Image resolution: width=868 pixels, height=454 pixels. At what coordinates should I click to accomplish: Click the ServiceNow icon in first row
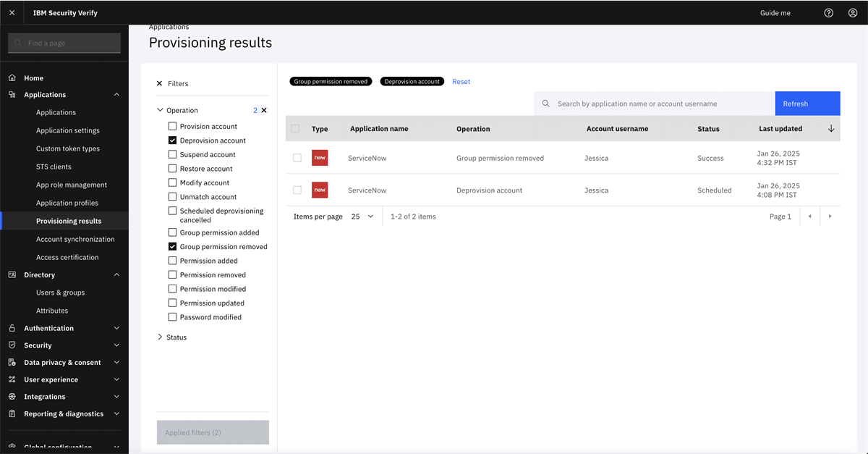click(x=320, y=158)
